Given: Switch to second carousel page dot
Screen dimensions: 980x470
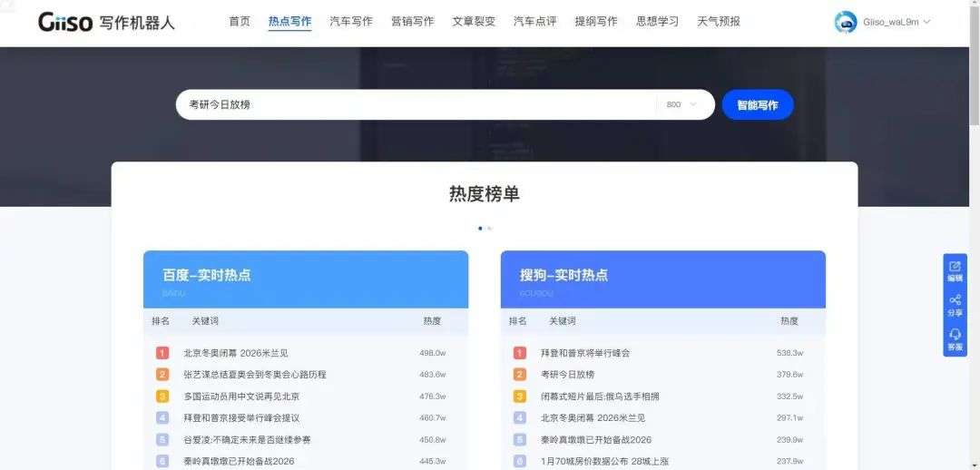Looking at the screenshot, I should [x=489, y=228].
